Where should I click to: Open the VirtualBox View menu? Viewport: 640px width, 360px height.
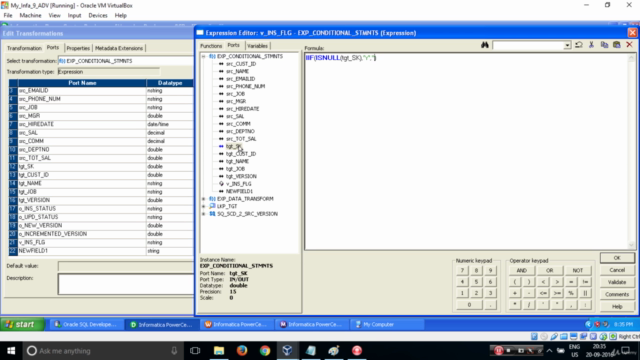[54, 16]
